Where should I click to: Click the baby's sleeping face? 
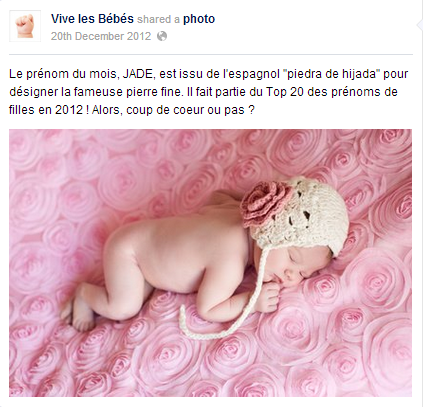(x=297, y=267)
